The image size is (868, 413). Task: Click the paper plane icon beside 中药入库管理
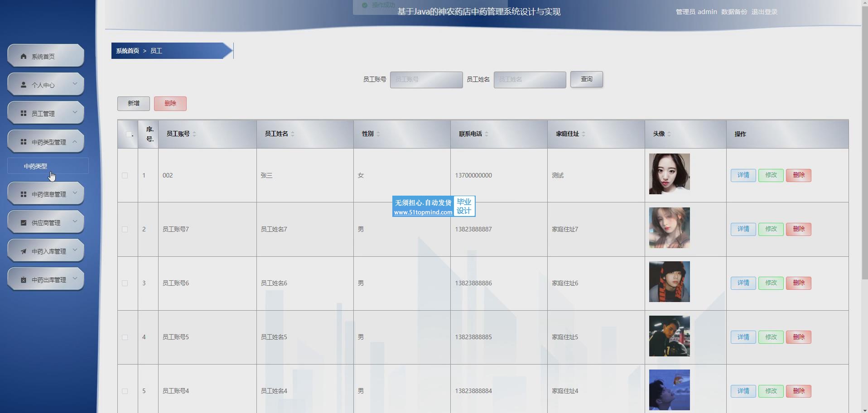pos(24,251)
